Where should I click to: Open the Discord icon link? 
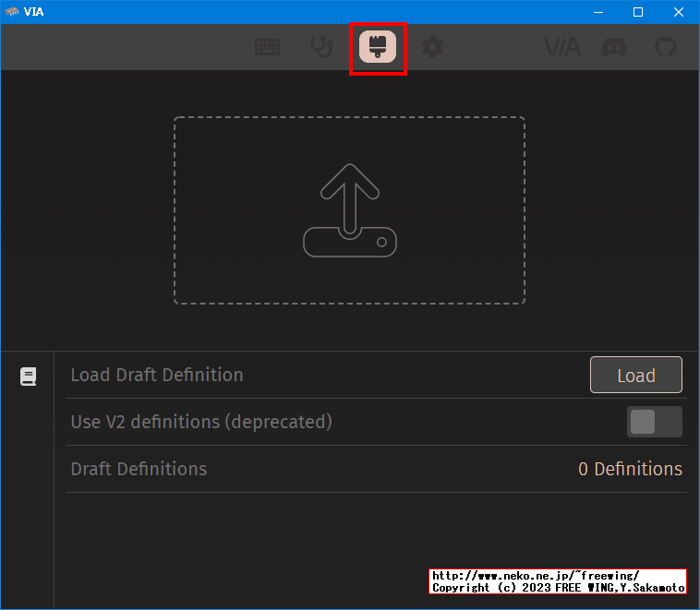coord(614,47)
